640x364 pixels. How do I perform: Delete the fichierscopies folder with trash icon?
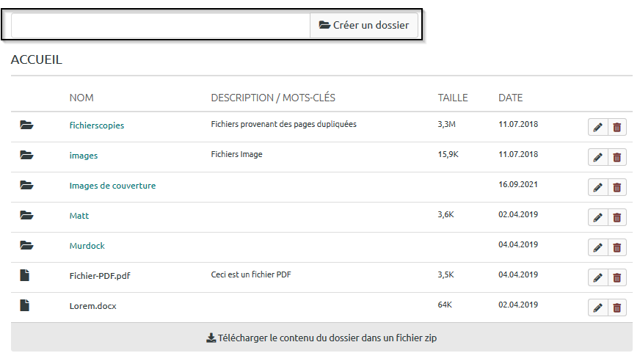pos(617,128)
